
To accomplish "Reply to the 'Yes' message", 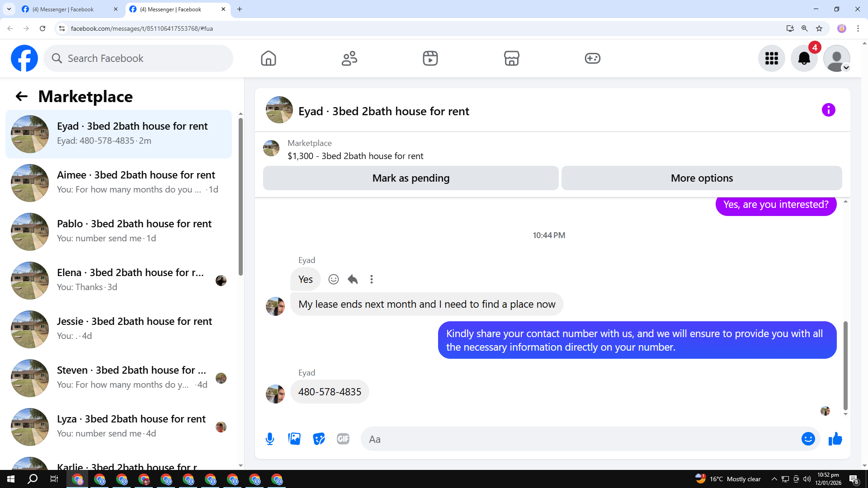I will tap(353, 279).
